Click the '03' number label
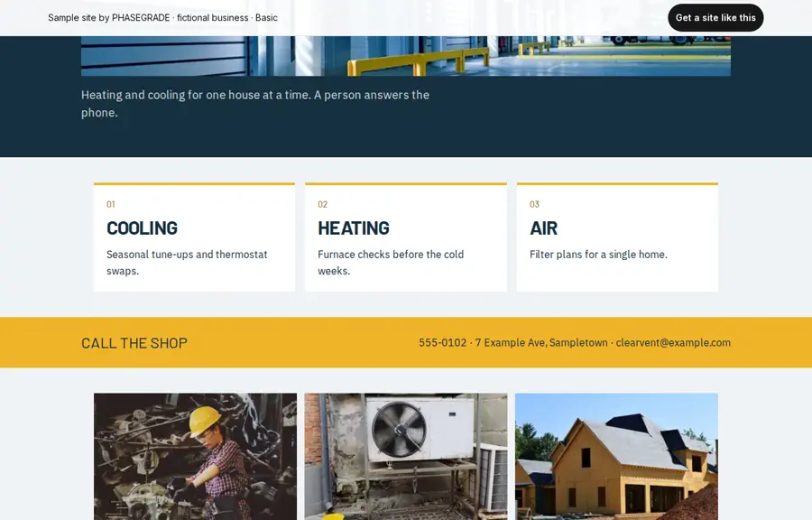 click(x=534, y=204)
